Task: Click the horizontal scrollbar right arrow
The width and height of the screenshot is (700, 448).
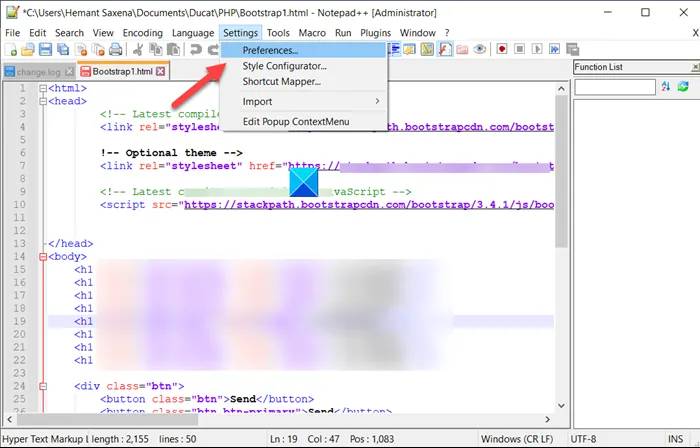Action: point(547,419)
